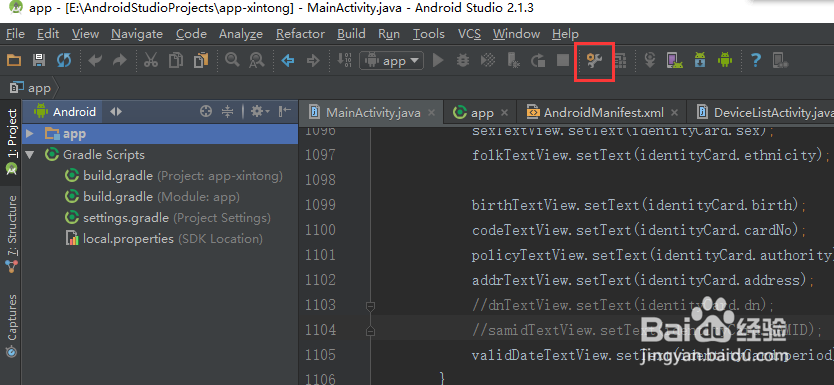Open Project panel gear settings menu
Viewport: 834px width, 385px height.
[260, 111]
